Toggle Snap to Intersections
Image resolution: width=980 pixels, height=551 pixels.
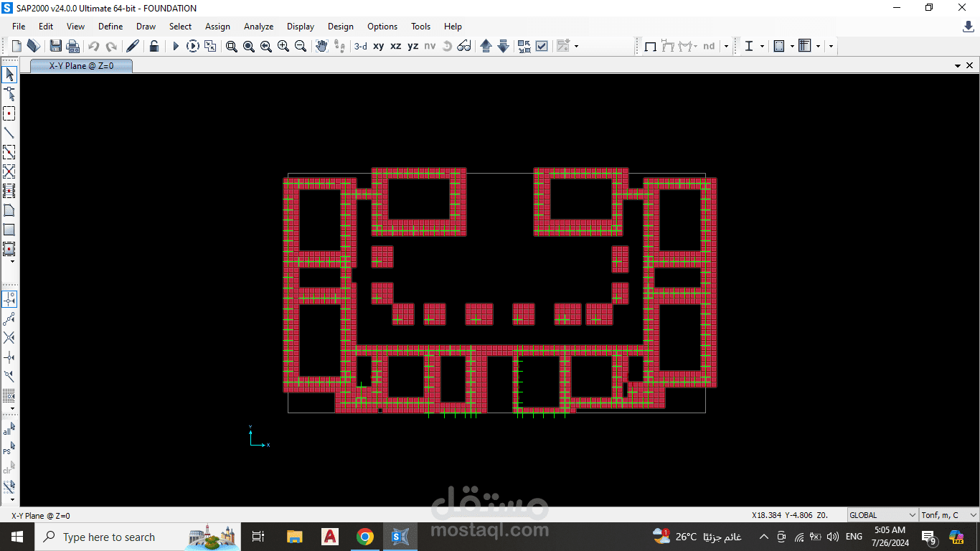pos(9,338)
